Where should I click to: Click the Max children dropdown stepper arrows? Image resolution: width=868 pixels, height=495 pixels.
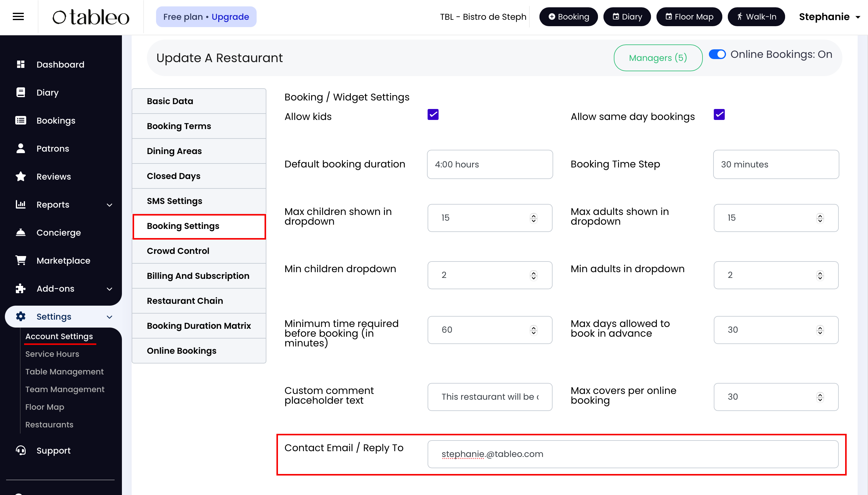[534, 218]
